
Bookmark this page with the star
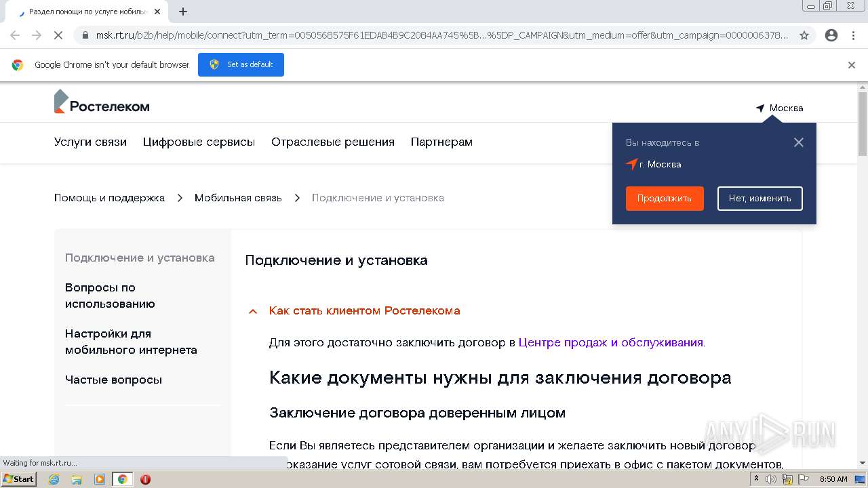(x=804, y=35)
